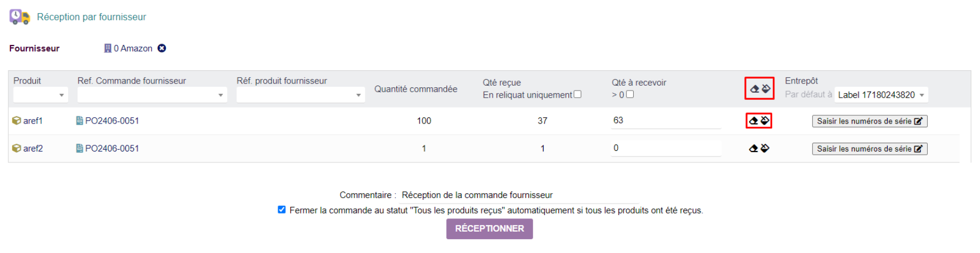This screenshot has height=253, width=980.
Task: Expand the Ref. Commande fournisseur dropdown
Action: 152,95
